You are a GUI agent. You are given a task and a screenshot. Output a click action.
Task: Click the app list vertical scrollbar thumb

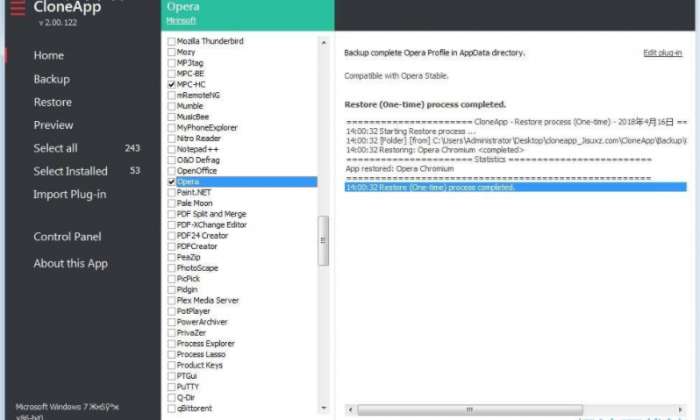[324, 241]
